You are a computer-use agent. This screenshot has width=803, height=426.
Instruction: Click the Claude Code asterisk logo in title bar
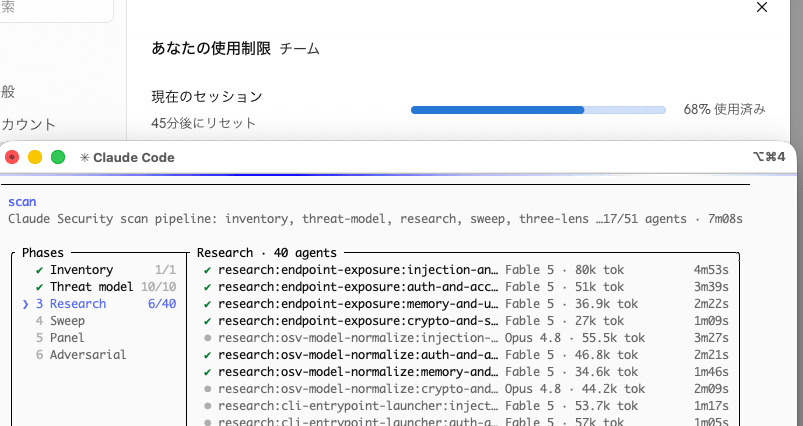84,158
